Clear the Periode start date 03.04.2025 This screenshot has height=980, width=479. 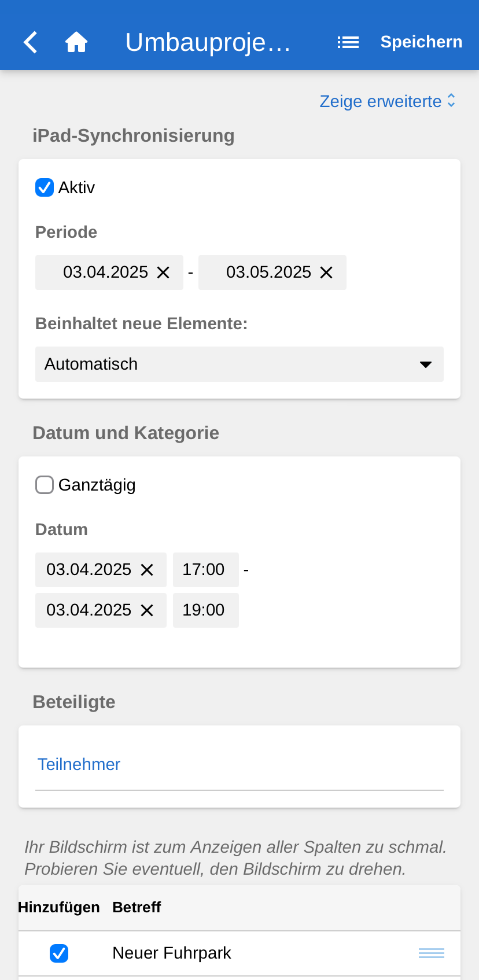click(164, 272)
